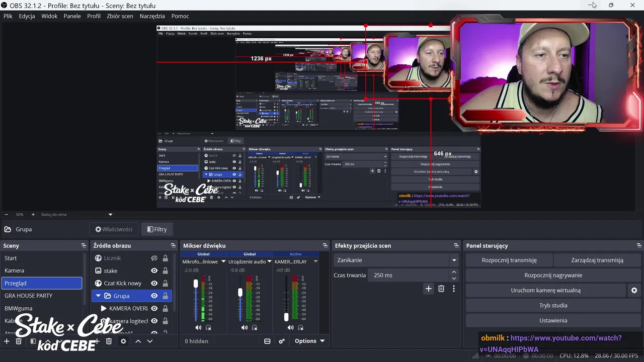Toggle monitoring headphones for Urządzenie audio
644x362 pixels.
(x=255, y=328)
